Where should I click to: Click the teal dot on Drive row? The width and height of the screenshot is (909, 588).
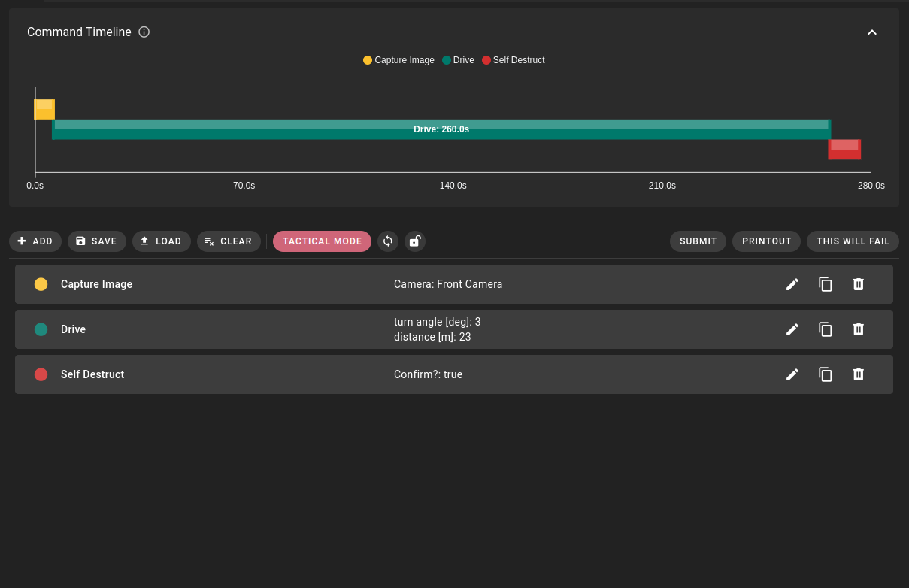pyautogui.click(x=41, y=329)
